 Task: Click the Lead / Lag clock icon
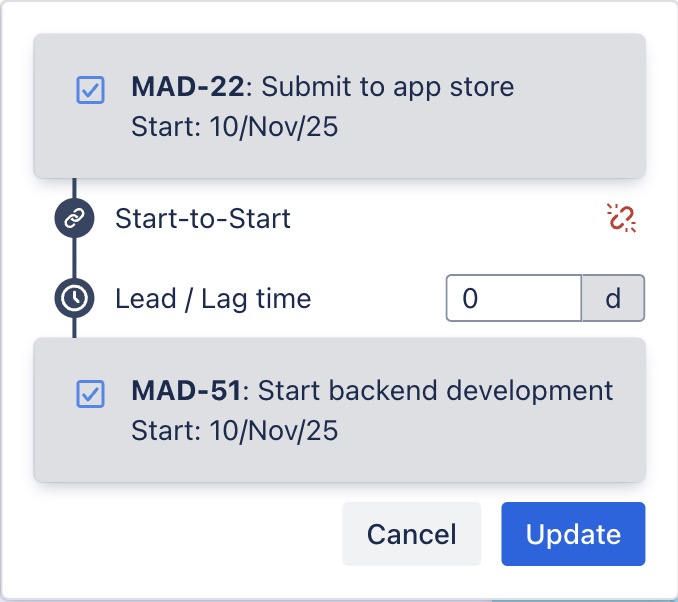point(74,298)
